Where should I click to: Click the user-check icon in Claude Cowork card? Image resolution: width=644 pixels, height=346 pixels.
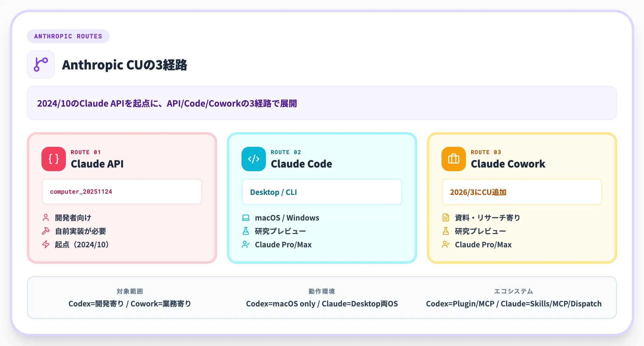coord(446,245)
